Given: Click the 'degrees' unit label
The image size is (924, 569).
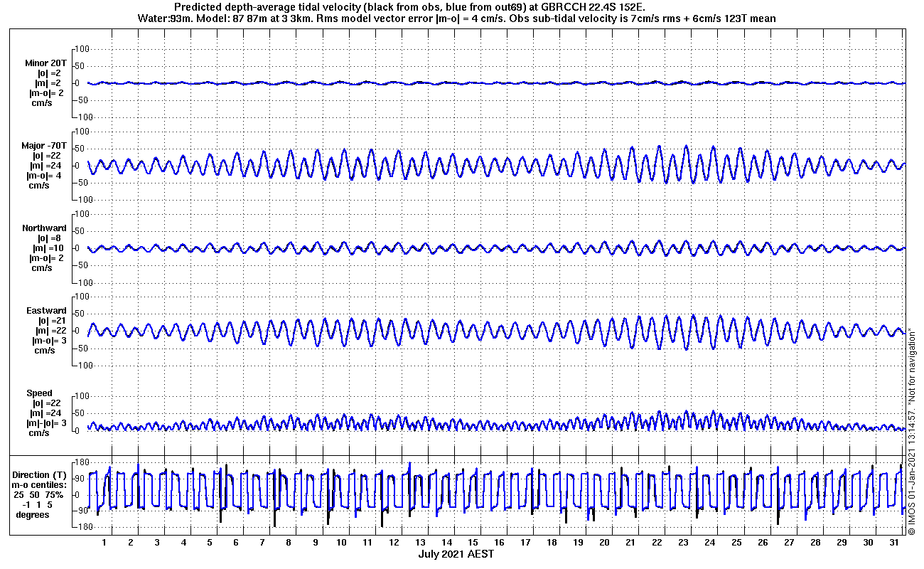Looking at the screenshot, I should click(x=33, y=515).
